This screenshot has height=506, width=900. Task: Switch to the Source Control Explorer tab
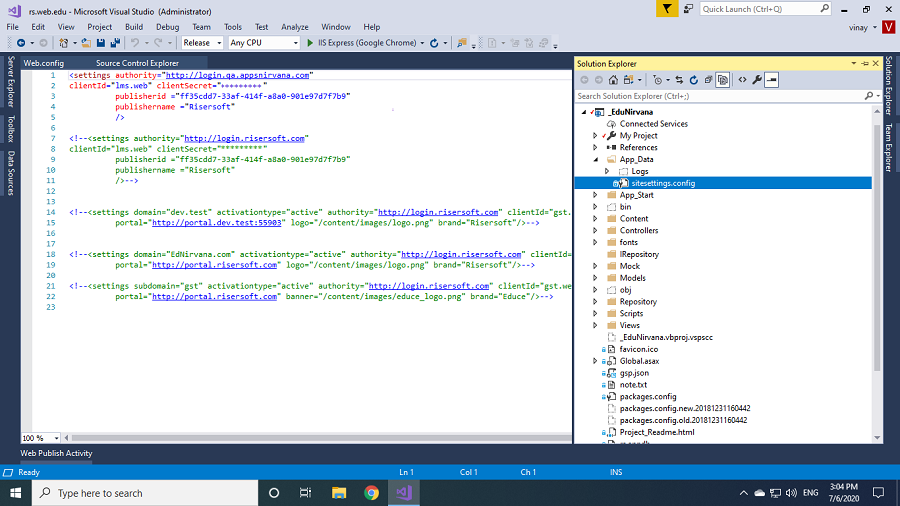[137, 63]
